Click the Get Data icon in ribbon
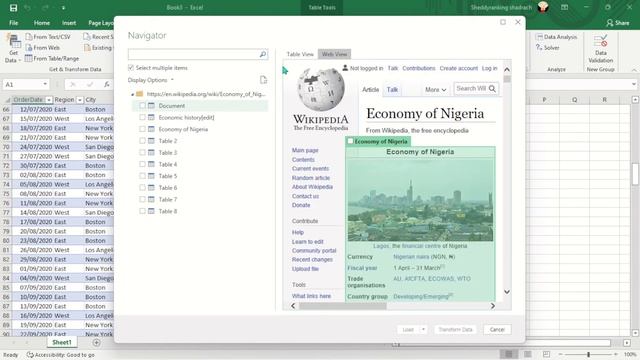The image size is (640, 360). tap(13, 42)
